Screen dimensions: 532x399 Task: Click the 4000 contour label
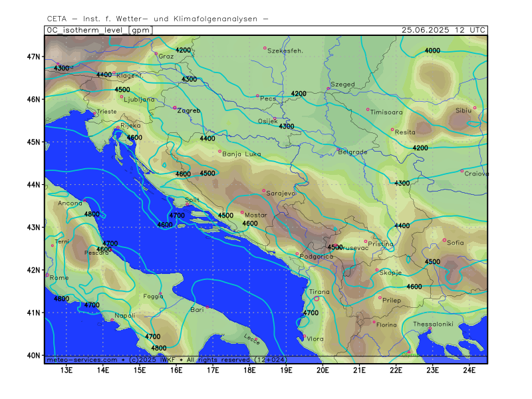tap(433, 51)
